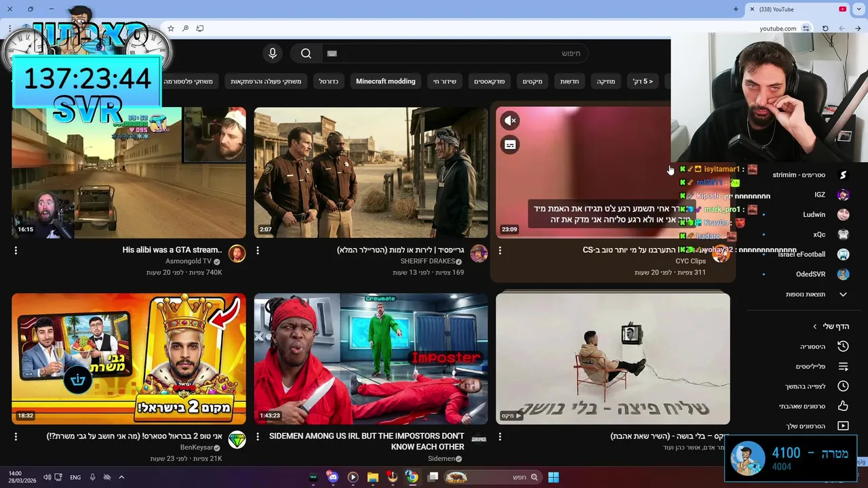Open the BenKeysar channel avatar

click(x=237, y=440)
